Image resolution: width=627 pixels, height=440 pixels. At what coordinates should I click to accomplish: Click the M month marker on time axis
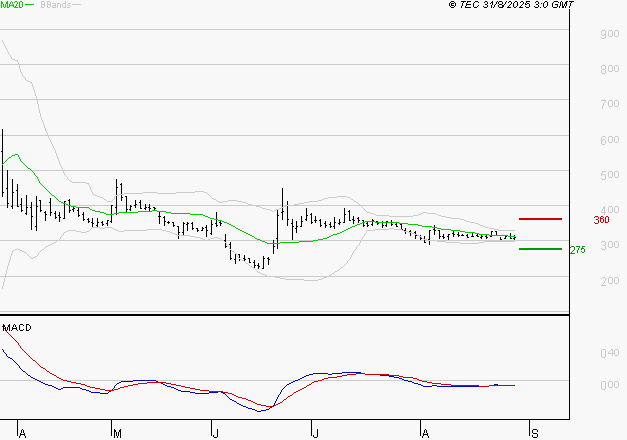(117, 434)
